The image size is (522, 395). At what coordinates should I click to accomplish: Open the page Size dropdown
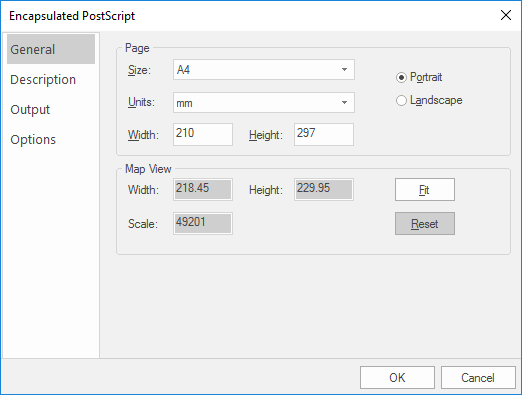pyautogui.click(x=264, y=70)
